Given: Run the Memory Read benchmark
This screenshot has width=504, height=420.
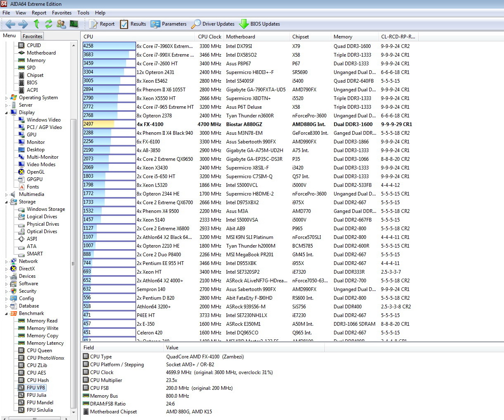Looking at the screenshot, I should [42, 321].
